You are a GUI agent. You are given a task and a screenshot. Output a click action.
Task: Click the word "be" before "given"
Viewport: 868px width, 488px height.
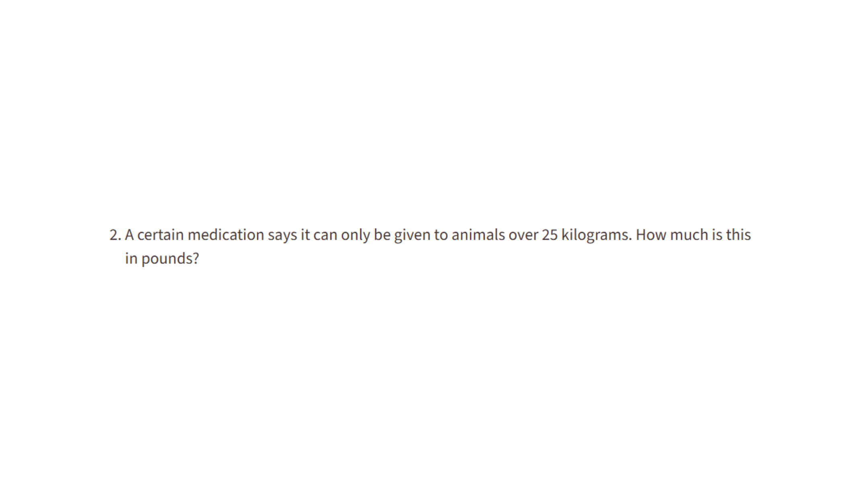click(382, 235)
